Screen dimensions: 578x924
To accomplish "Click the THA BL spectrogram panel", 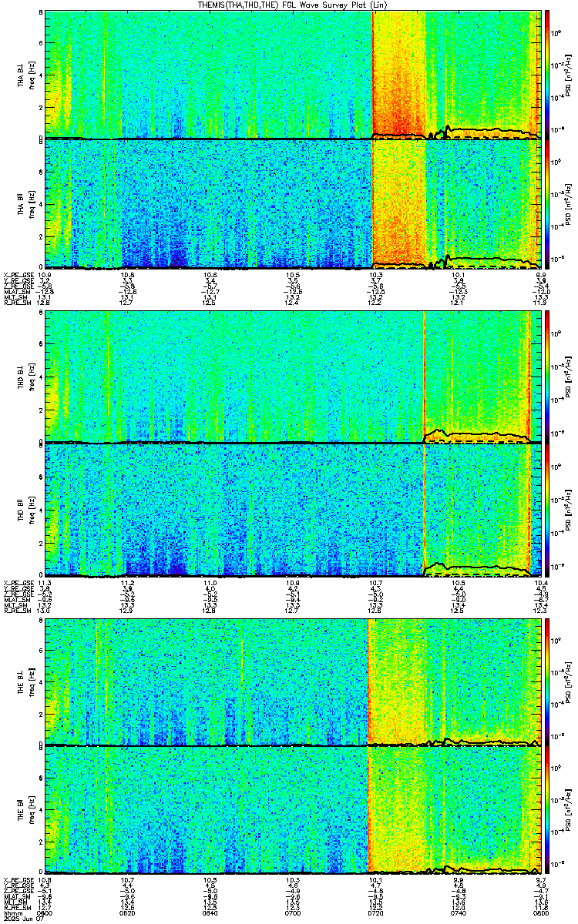I will coord(291,74).
